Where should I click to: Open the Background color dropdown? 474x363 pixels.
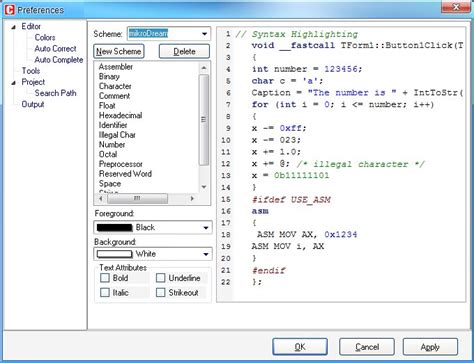[x=206, y=254]
